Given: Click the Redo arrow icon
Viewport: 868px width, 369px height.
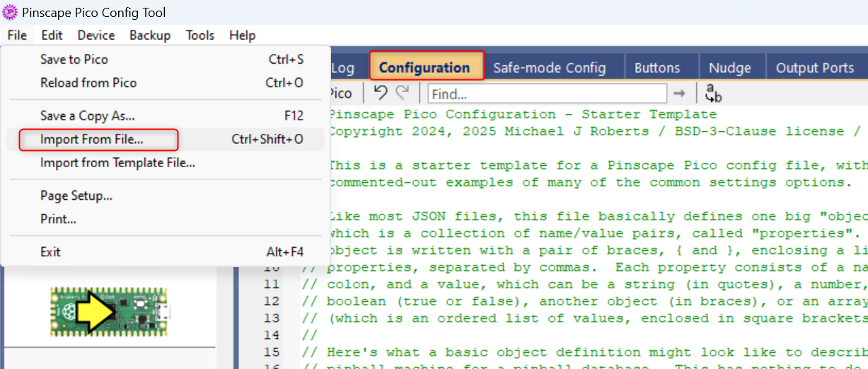Looking at the screenshot, I should coord(403,93).
